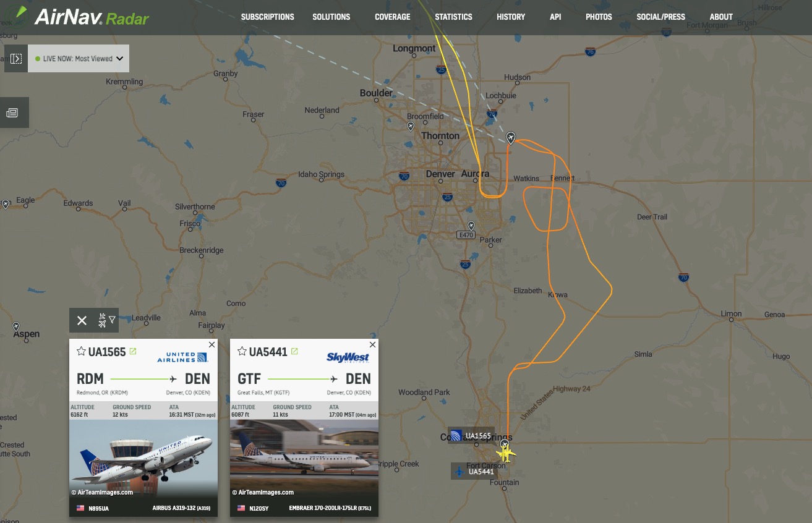
Task: Expand LIVE NOW Most Viewed dropdown
Action: (x=79, y=59)
